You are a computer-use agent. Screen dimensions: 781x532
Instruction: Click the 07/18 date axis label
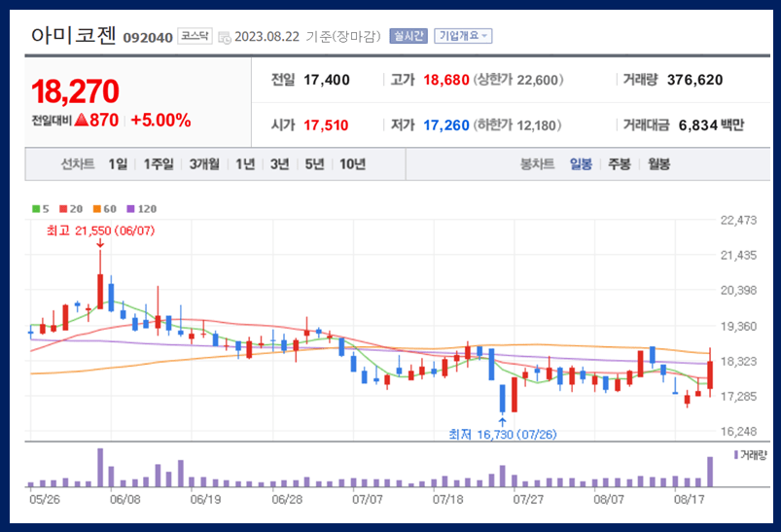click(x=447, y=499)
